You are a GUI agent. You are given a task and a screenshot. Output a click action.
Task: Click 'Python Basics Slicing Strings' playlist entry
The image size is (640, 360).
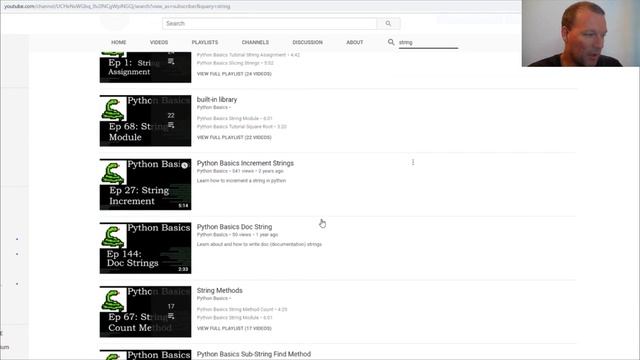pyautogui.click(x=235, y=63)
